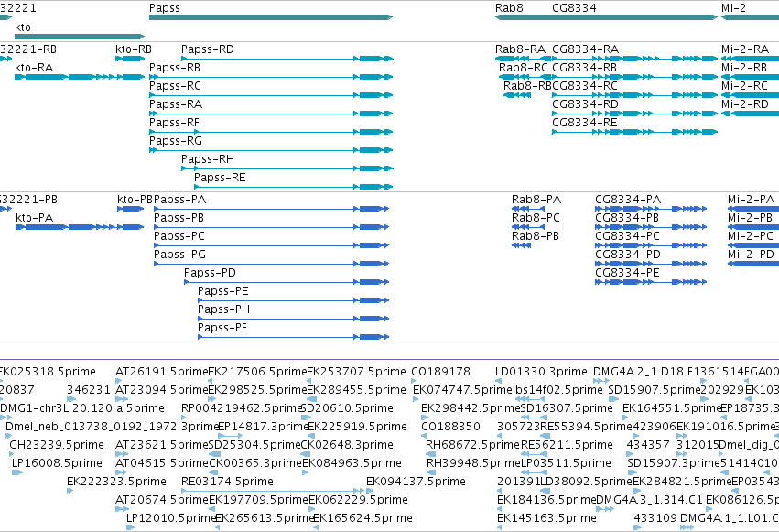Click EST label RH68672.5prime
779x532 pixels.
pyautogui.click(x=473, y=446)
